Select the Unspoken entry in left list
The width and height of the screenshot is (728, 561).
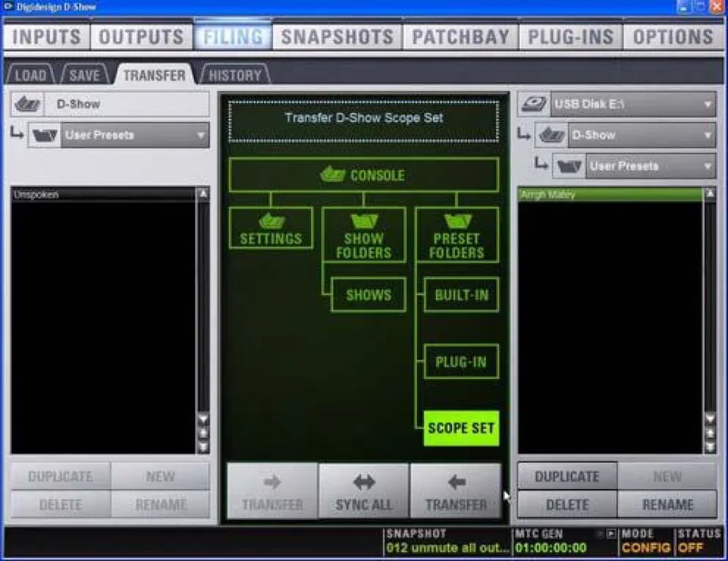coord(103,194)
